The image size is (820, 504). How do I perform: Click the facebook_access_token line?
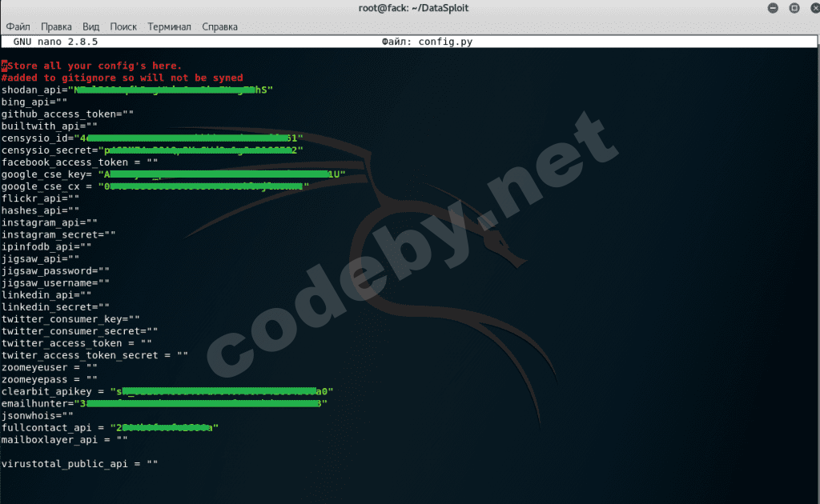point(79,162)
